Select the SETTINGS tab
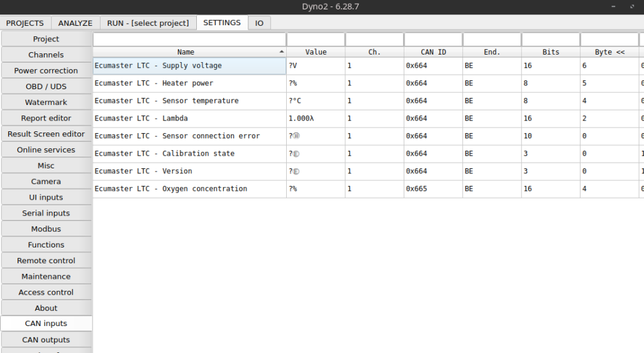The image size is (644, 353). coord(222,23)
